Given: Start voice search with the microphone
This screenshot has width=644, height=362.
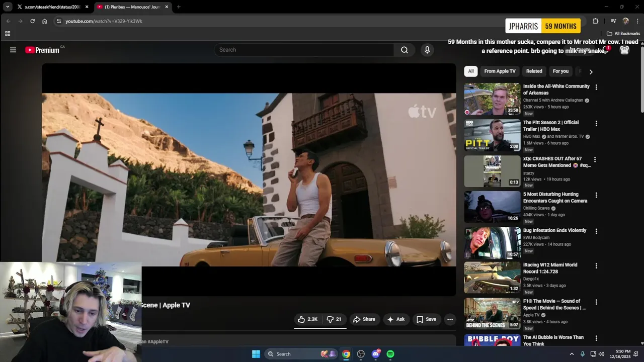Looking at the screenshot, I should click(x=427, y=50).
